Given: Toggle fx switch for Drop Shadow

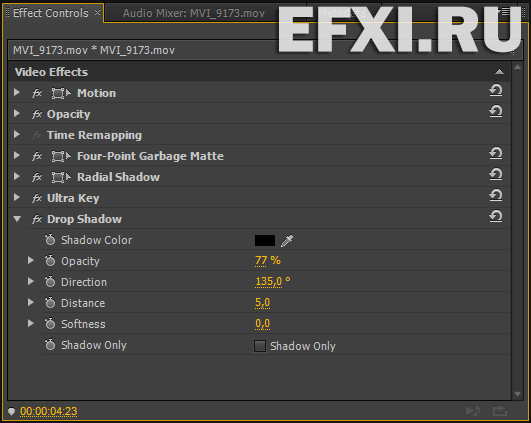Looking at the screenshot, I should pos(37,219).
